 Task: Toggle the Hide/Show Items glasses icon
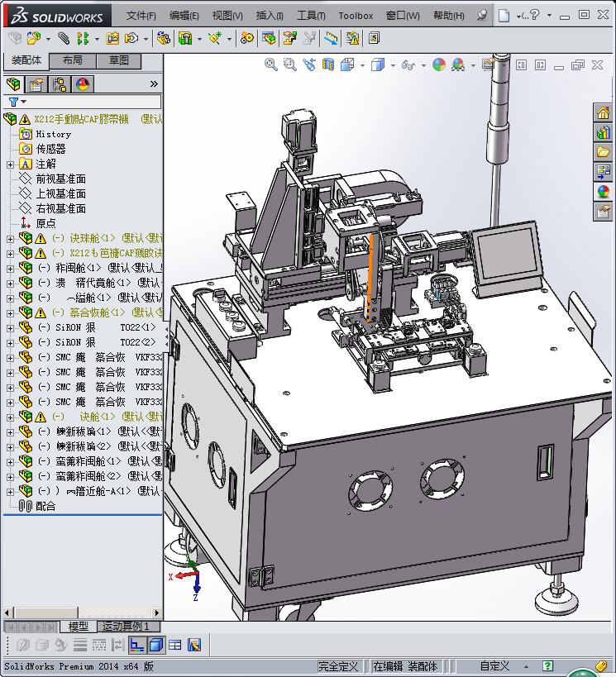click(x=408, y=64)
